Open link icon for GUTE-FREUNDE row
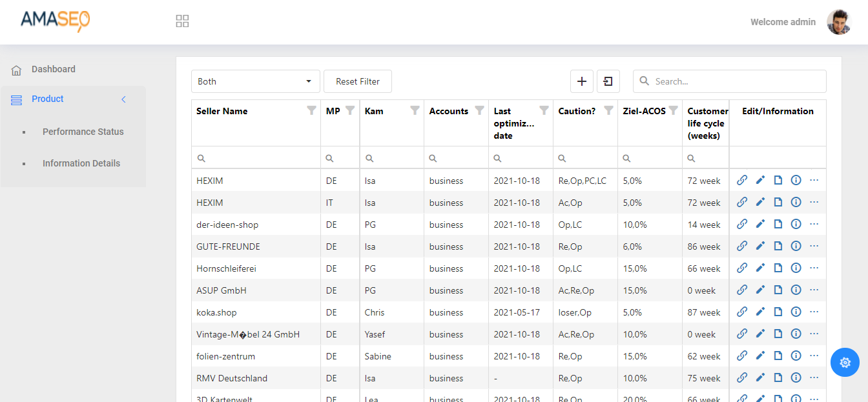Image resolution: width=868 pixels, height=402 pixels. click(742, 246)
